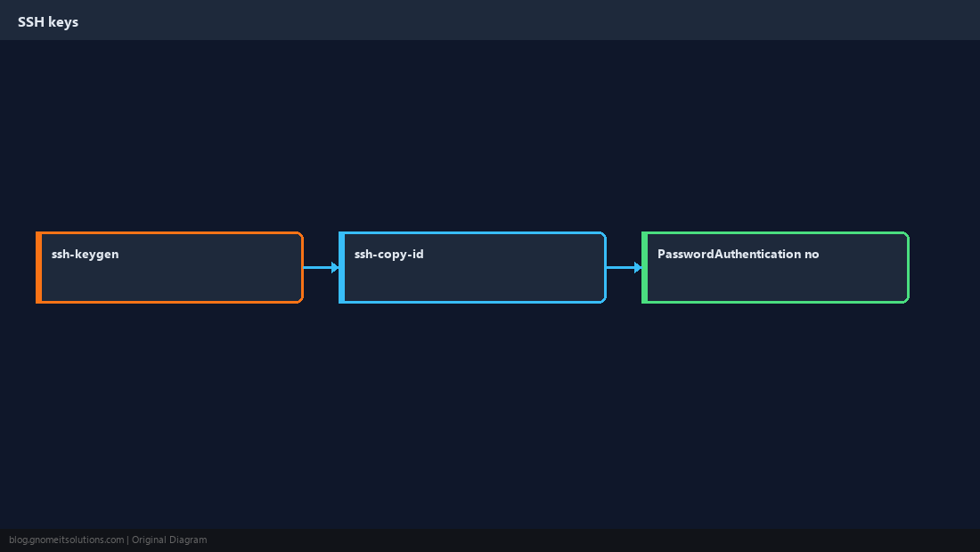The width and height of the screenshot is (980, 552).
Task: Click the empty canvas above the ssh-copy-id box
Action: (x=472, y=135)
